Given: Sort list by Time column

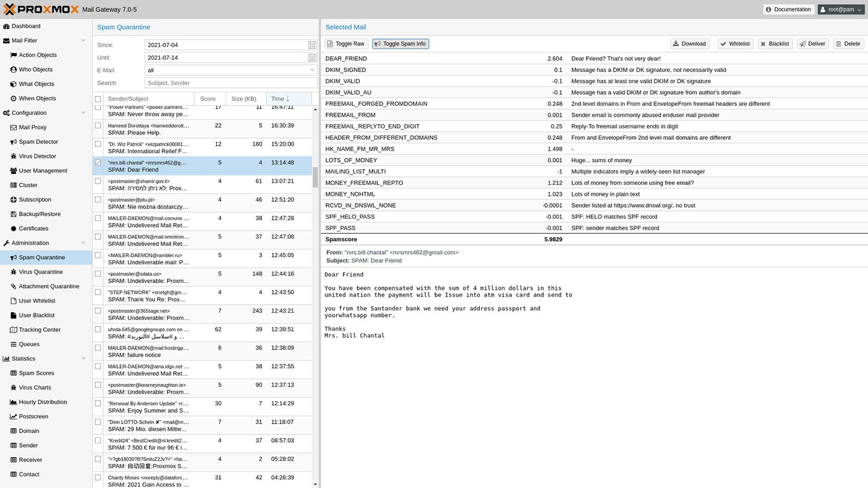Looking at the screenshot, I should coord(289,99).
